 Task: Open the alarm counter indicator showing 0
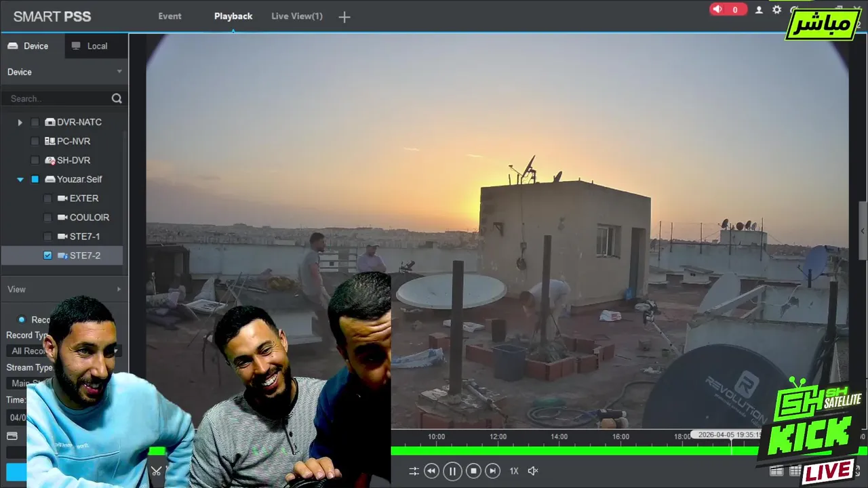tap(728, 9)
